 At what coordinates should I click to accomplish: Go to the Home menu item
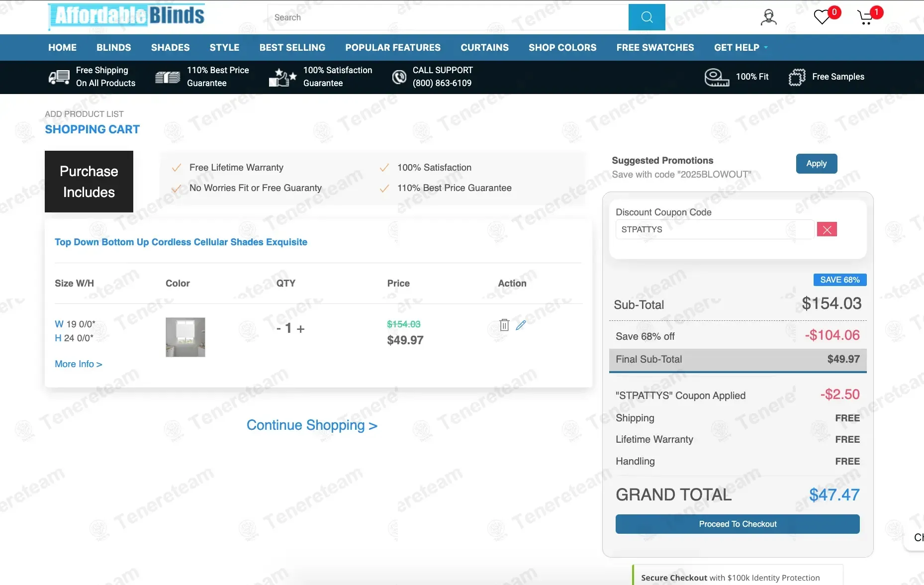[62, 48]
